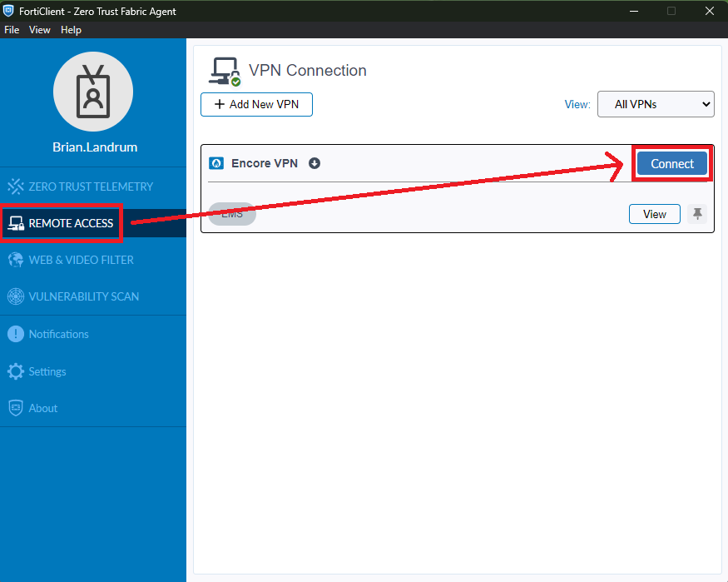The image size is (728, 582).
Task: Open Notifications via exclamation icon
Action: 16,334
